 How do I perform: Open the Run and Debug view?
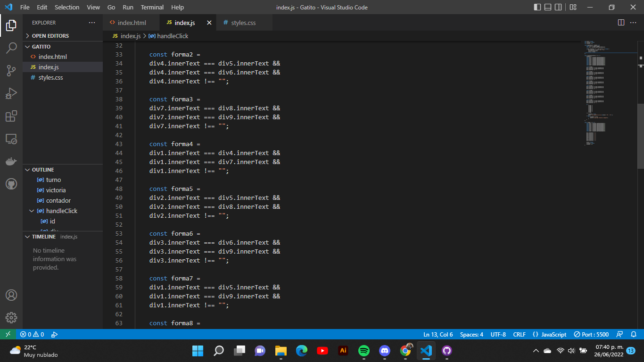(x=11, y=93)
